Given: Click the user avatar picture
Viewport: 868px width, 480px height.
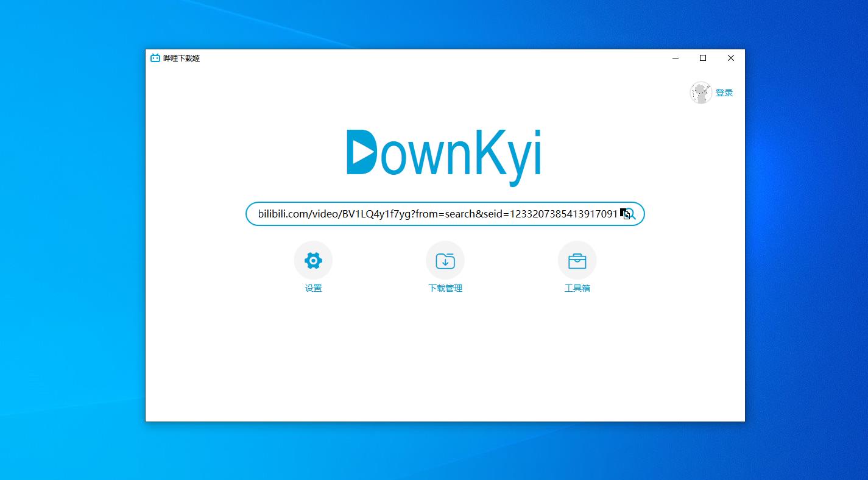Looking at the screenshot, I should (x=700, y=93).
